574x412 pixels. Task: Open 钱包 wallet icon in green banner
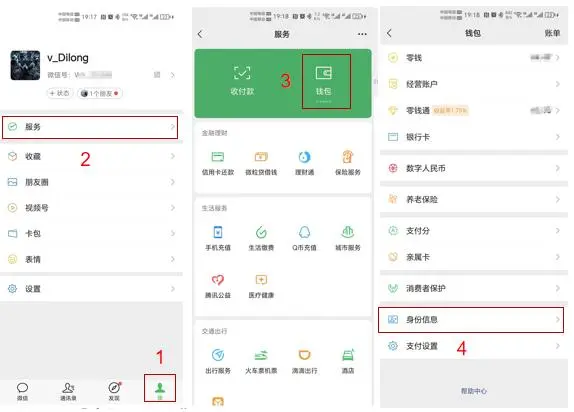point(324,73)
